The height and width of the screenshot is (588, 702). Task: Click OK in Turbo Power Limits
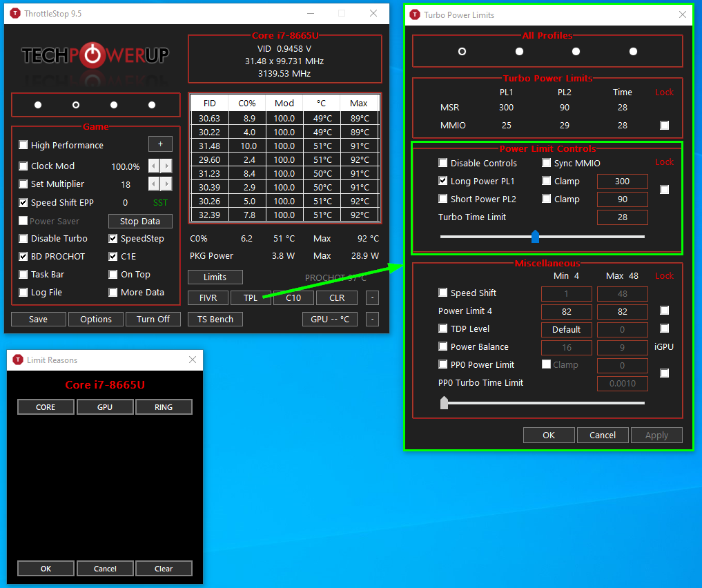549,435
